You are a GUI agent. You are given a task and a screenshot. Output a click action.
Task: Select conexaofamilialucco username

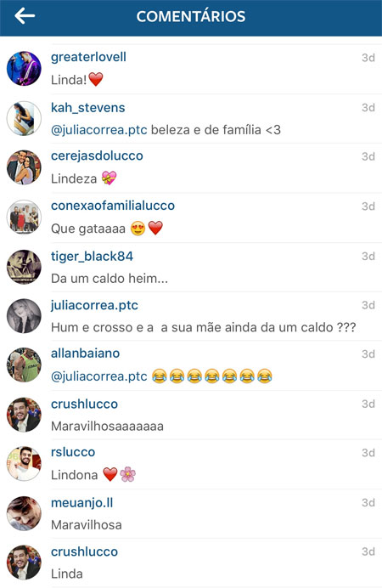click(x=113, y=206)
